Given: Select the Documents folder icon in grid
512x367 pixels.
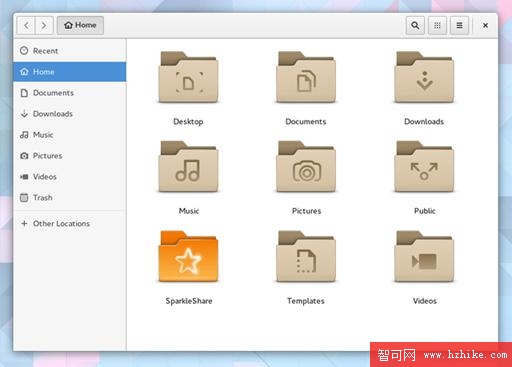Looking at the screenshot, I should coord(306,77).
